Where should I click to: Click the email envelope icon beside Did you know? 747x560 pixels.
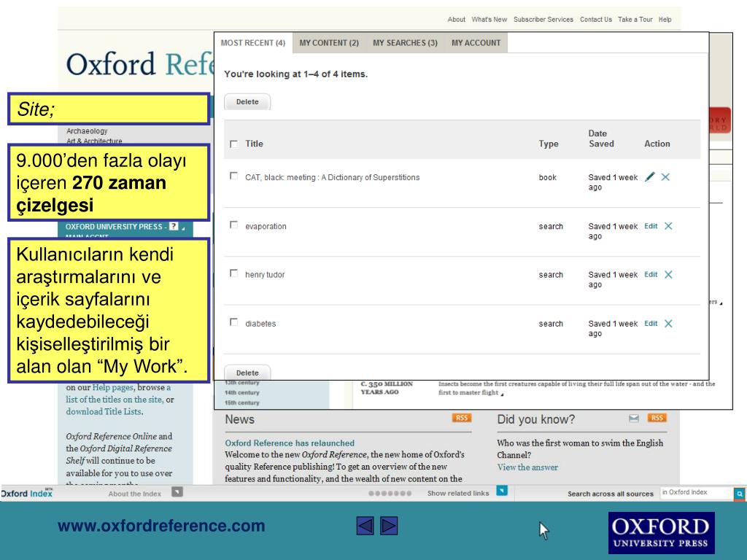click(x=634, y=418)
